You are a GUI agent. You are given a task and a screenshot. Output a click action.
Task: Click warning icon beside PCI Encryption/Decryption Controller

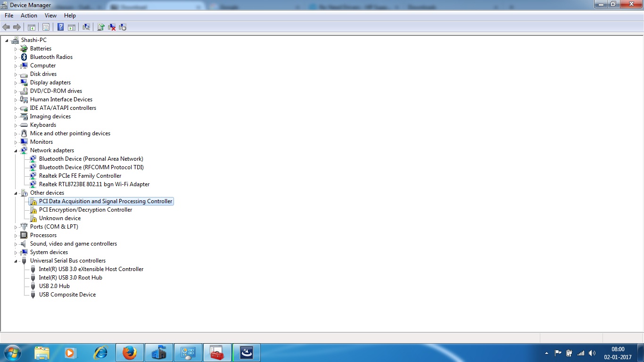[x=33, y=210]
